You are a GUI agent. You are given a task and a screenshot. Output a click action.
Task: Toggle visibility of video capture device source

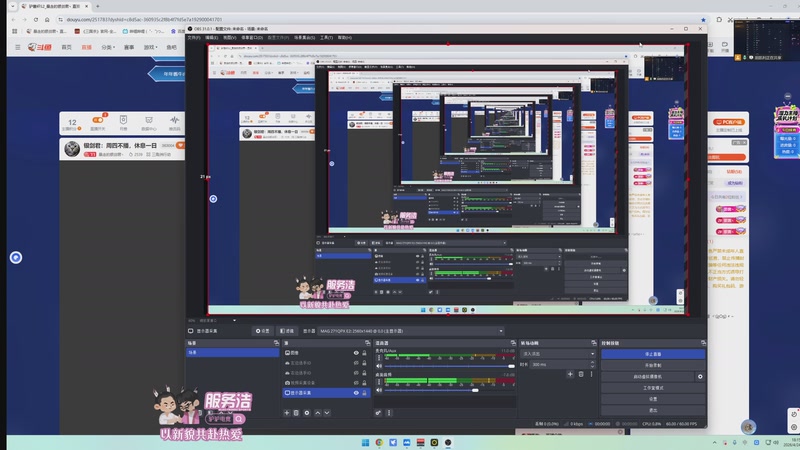(356, 383)
